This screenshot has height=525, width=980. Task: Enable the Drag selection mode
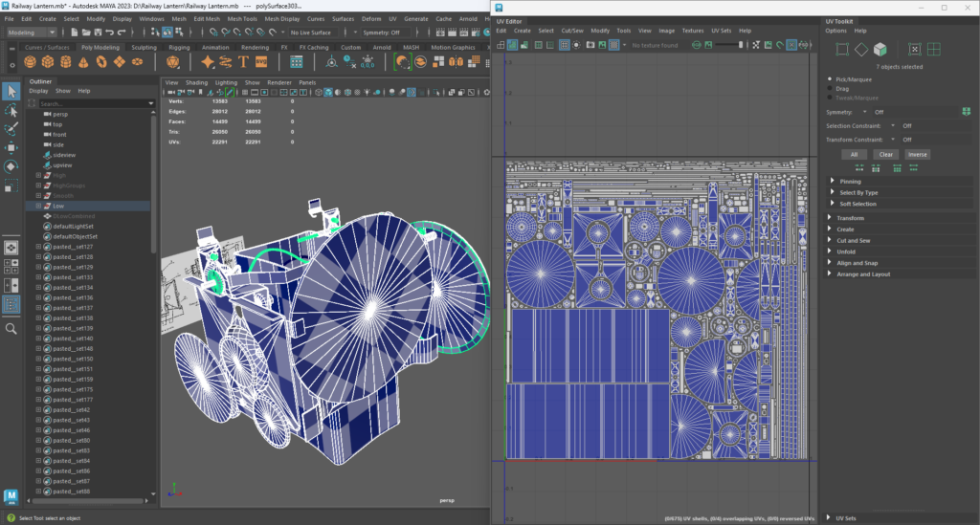[830, 88]
